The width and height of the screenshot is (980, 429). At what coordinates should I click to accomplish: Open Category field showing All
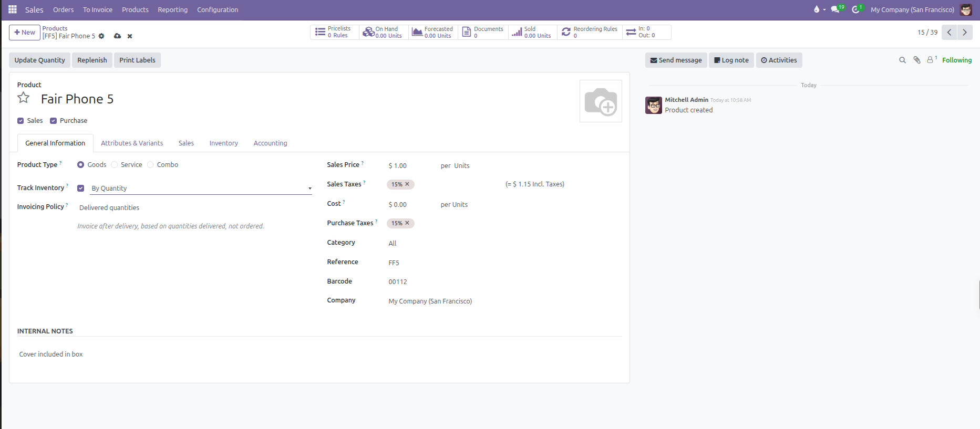(504, 243)
